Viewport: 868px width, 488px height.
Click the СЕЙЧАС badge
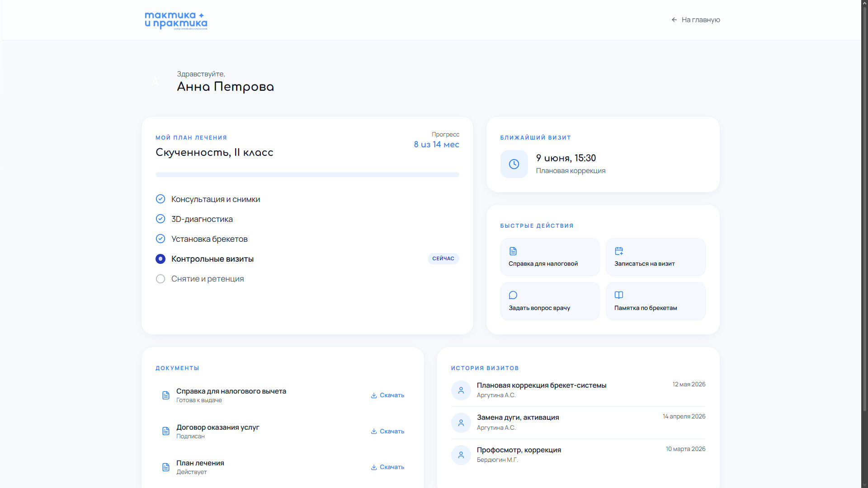pyautogui.click(x=443, y=258)
